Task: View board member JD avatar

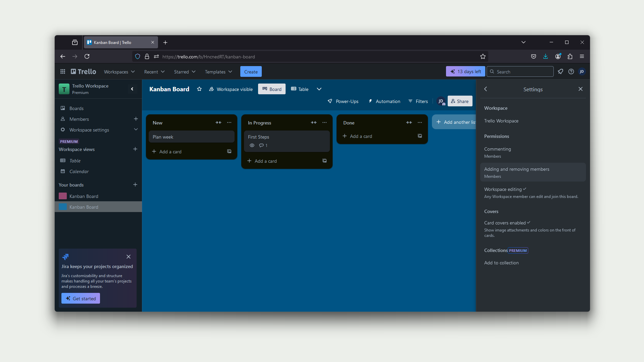Action: click(x=441, y=101)
